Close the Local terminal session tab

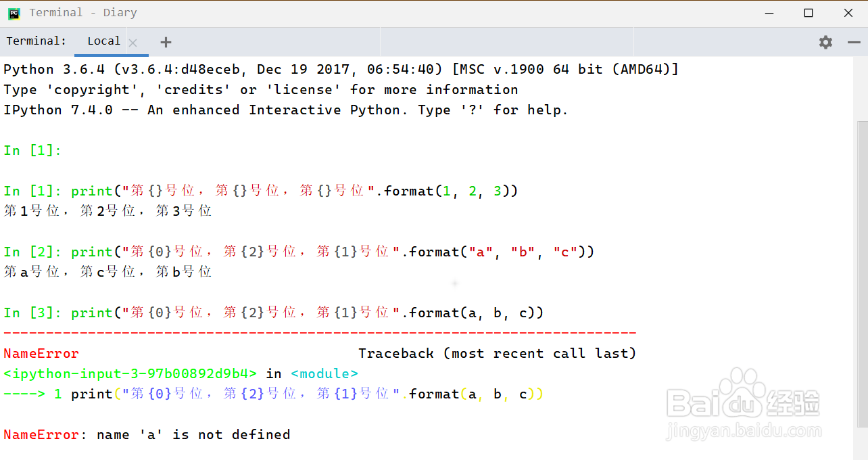tap(133, 41)
